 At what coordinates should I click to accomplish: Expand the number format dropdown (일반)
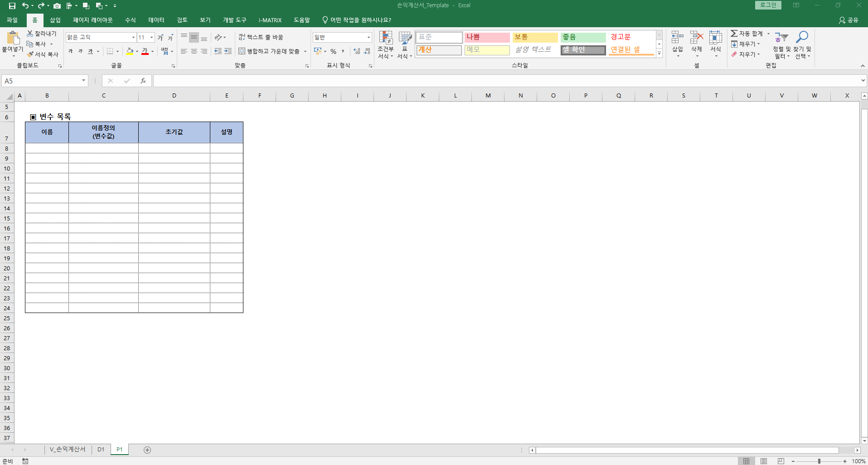coord(369,37)
